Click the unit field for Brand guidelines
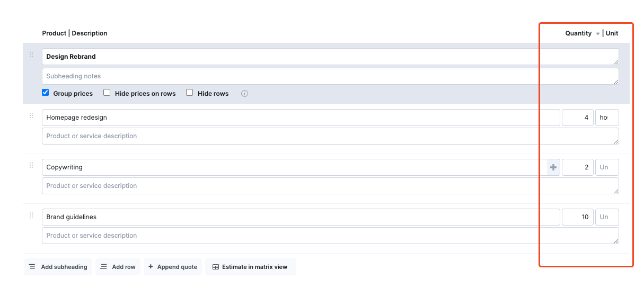 point(607,217)
